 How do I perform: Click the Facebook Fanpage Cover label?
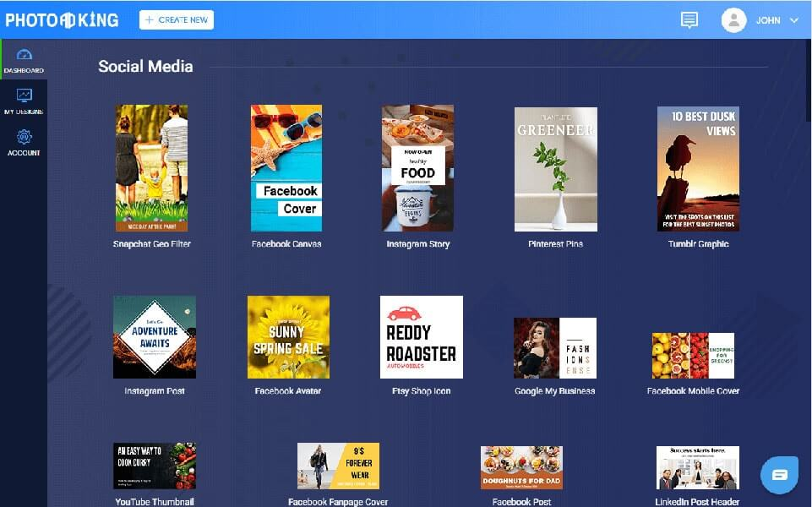(x=338, y=501)
